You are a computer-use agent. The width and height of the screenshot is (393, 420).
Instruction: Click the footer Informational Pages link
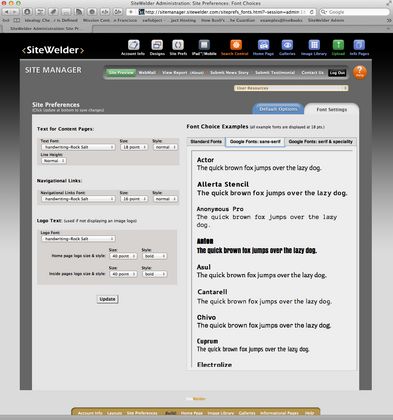[x=279, y=413]
